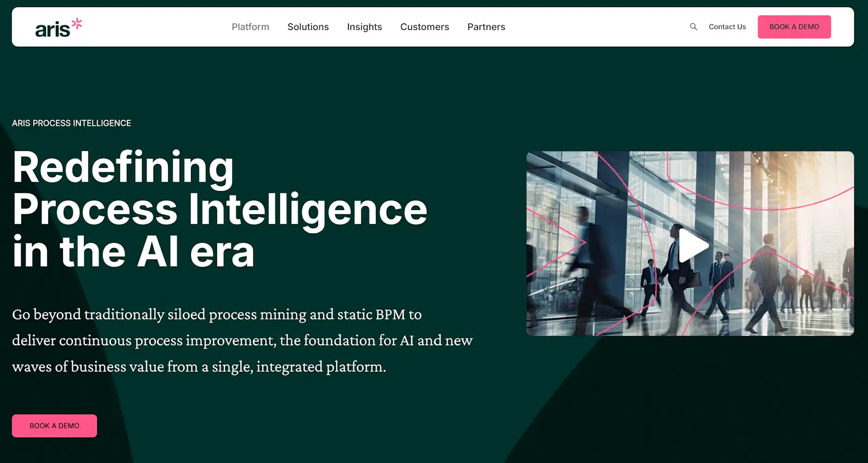Click the ARIS Process Intelligence label
This screenshot has width=868, height=463.
pos(72,123)
